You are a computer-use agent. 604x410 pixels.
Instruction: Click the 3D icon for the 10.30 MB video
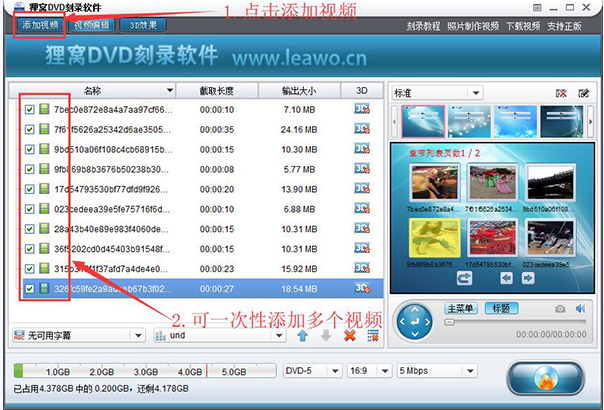pos(362,149)
